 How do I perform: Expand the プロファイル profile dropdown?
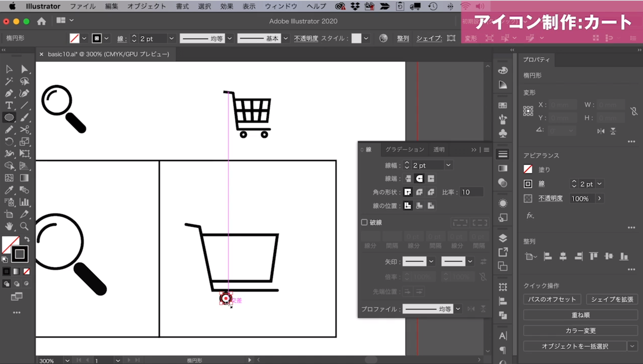458,309
